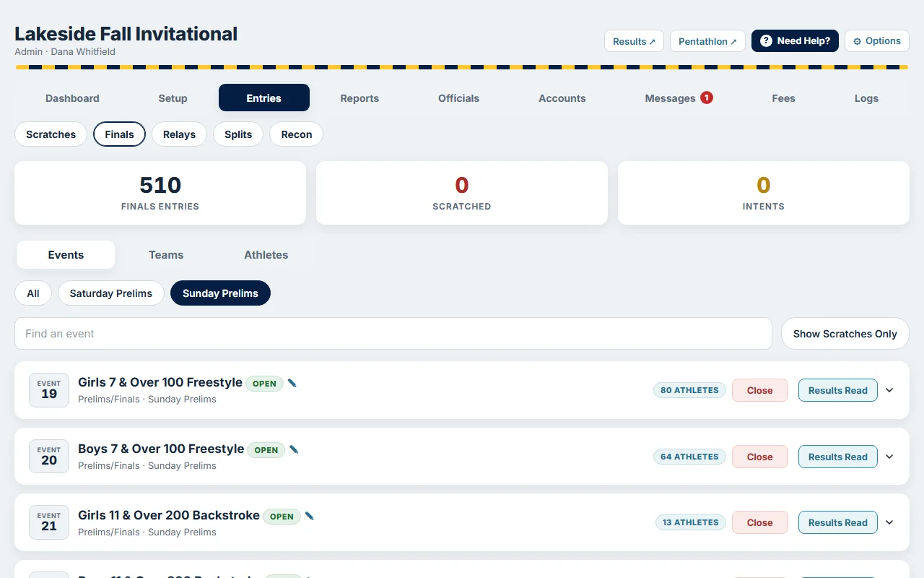Open Logs tab
This screenshot has height=578, width=924.
click(x=866, y=98)
